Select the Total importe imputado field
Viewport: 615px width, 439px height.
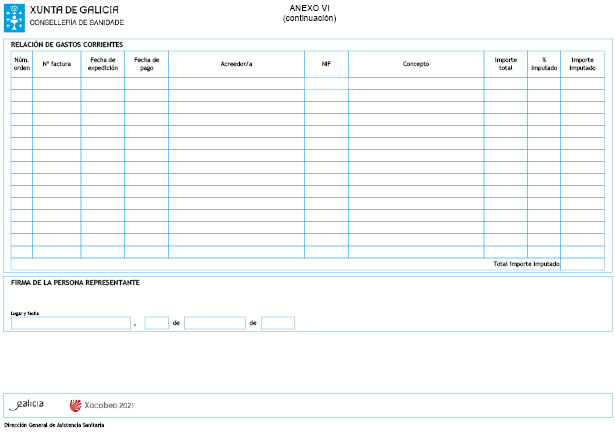[x=582, y=265]
